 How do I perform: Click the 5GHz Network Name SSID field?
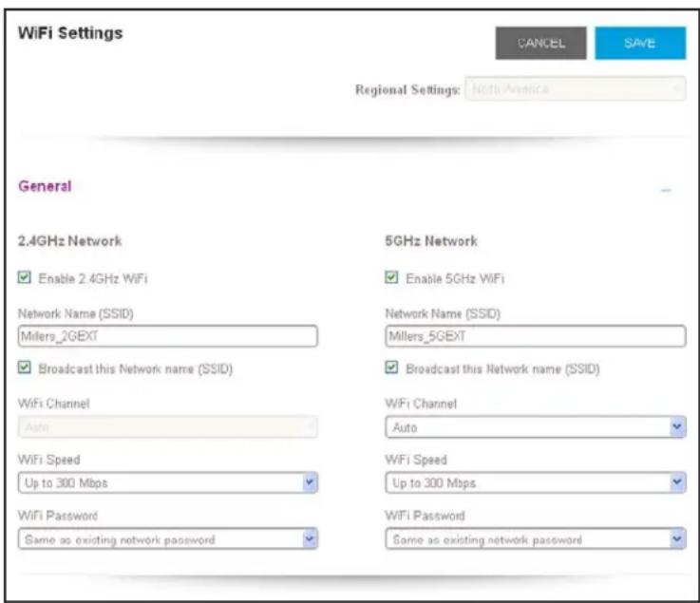(536, 336)
